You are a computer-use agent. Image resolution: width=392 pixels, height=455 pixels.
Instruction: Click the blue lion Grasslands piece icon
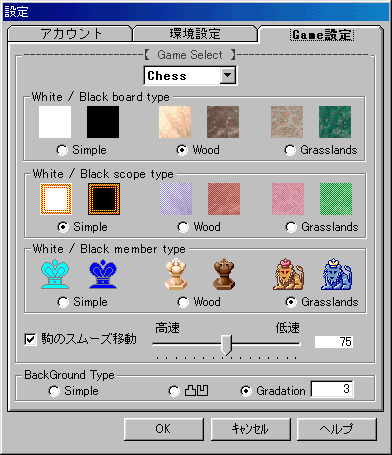337,274
